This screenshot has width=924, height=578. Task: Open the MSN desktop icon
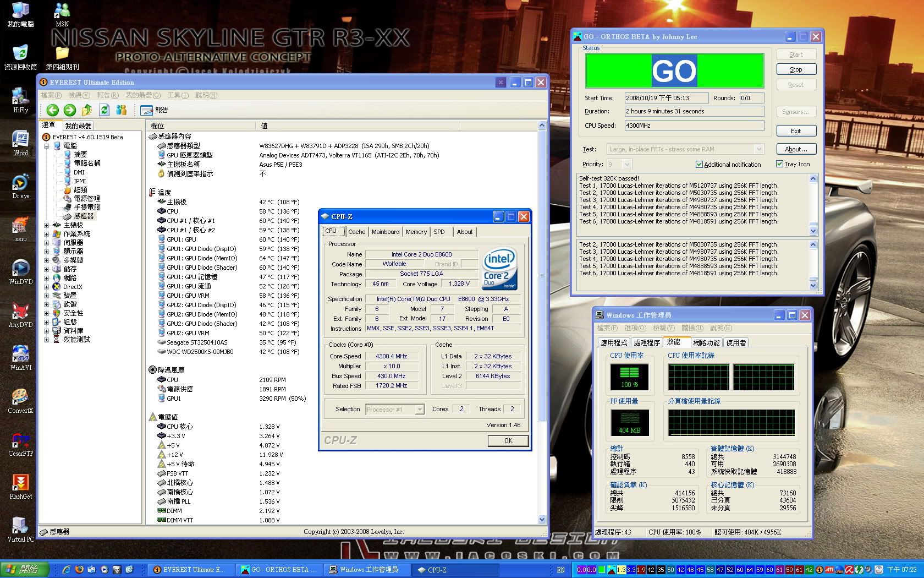click(x=62, y=15)
